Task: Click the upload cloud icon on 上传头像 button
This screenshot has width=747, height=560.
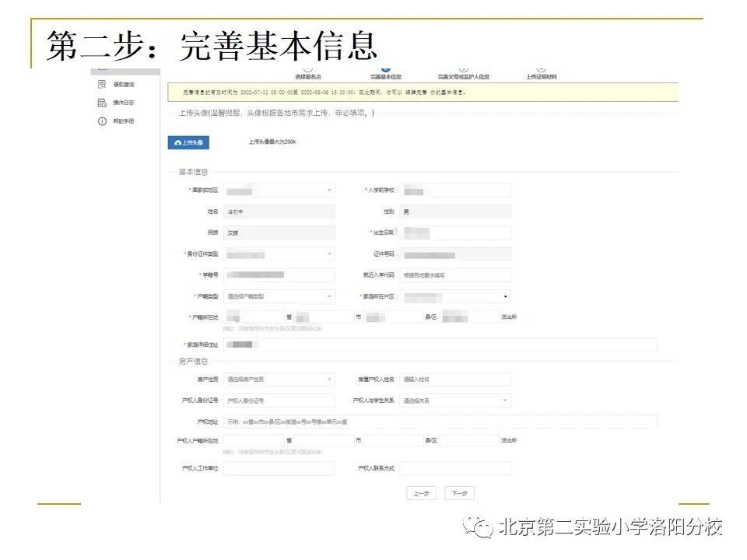Action: (177, 142)
